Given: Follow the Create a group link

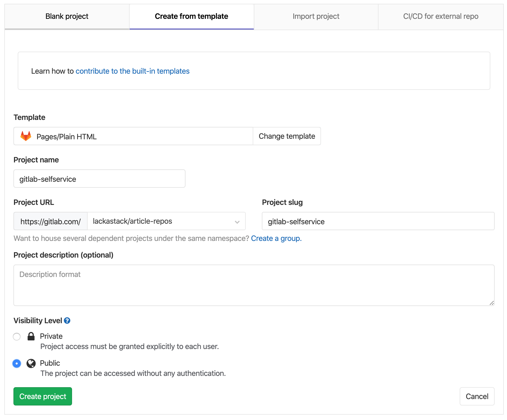Looking at the screenshot, I should pos(276,238).
